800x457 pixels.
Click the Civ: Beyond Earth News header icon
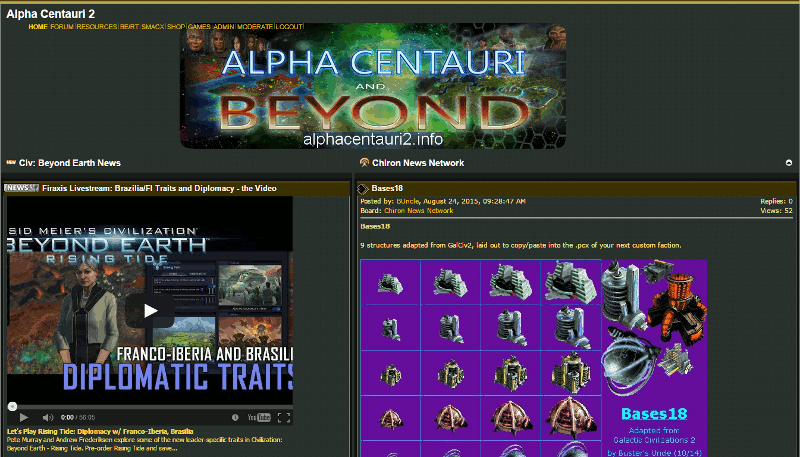tap(11, 162)
